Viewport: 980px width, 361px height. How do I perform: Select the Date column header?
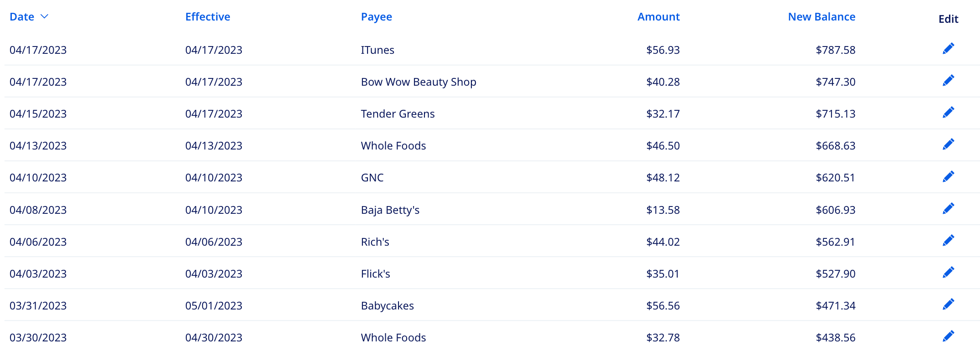[x=22, y=16]
